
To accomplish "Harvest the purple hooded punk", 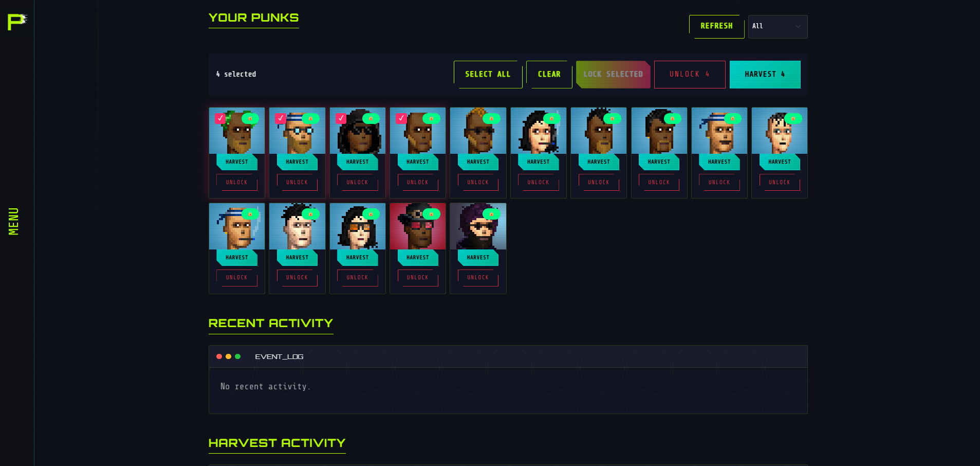I will (478, 258).
